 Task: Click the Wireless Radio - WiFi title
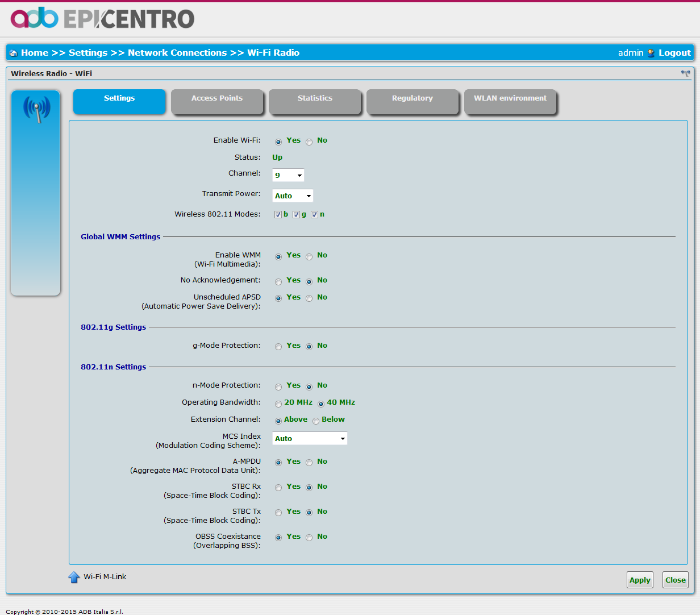[x=51, y=74]
